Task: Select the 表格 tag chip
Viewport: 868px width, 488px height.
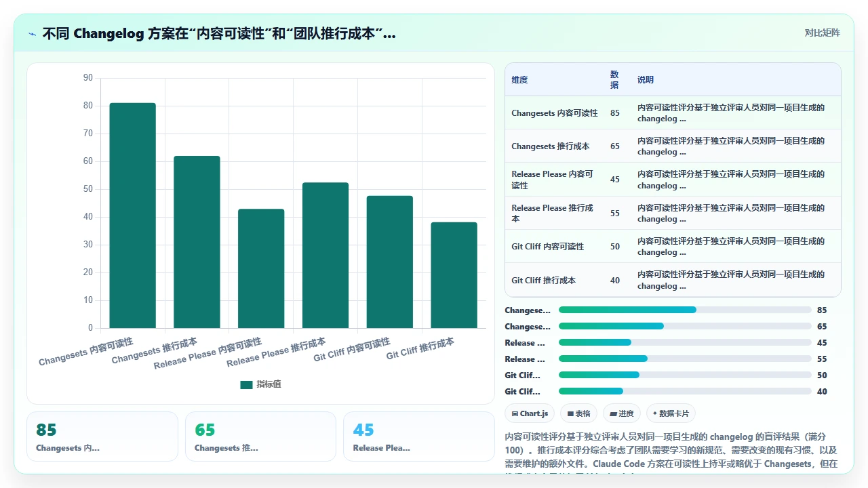Action: tap(578, 413)
